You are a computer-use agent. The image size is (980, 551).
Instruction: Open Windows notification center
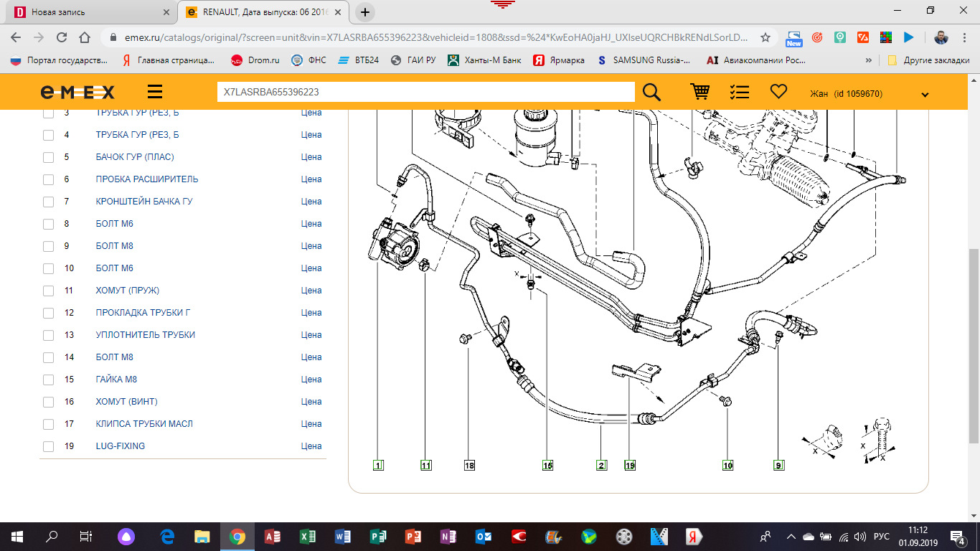tap(958, 536)
